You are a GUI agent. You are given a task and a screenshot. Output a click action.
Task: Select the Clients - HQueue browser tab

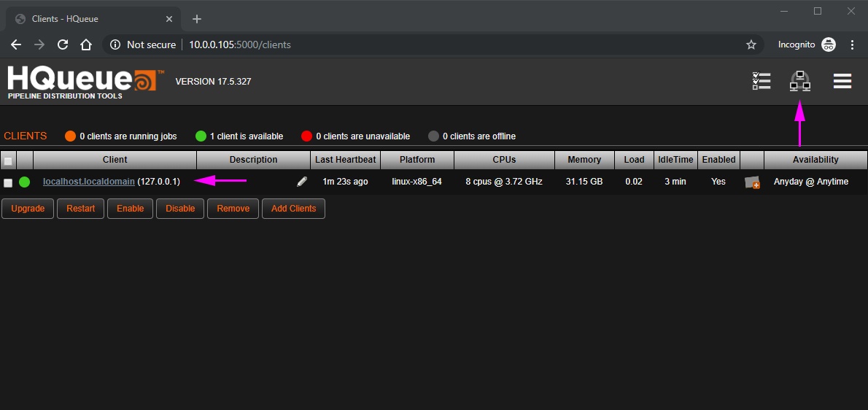click(x=93, y=19)
